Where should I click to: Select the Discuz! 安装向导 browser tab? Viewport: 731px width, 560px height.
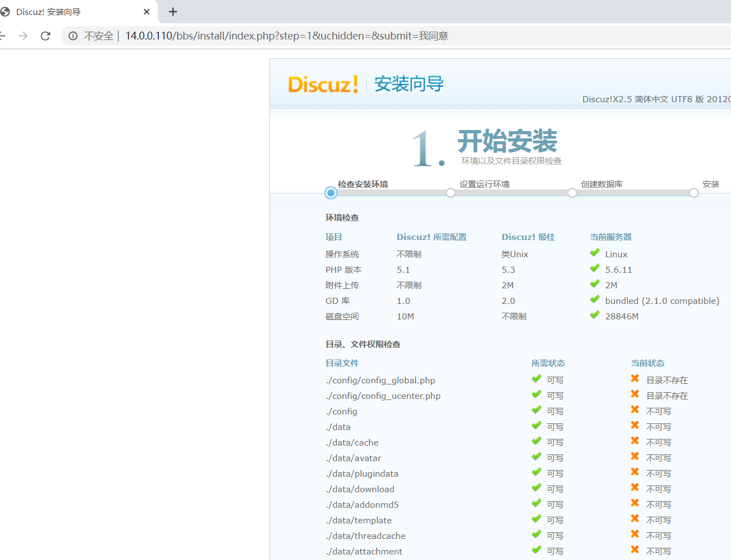pyautogui.click(x=78, y=12)
